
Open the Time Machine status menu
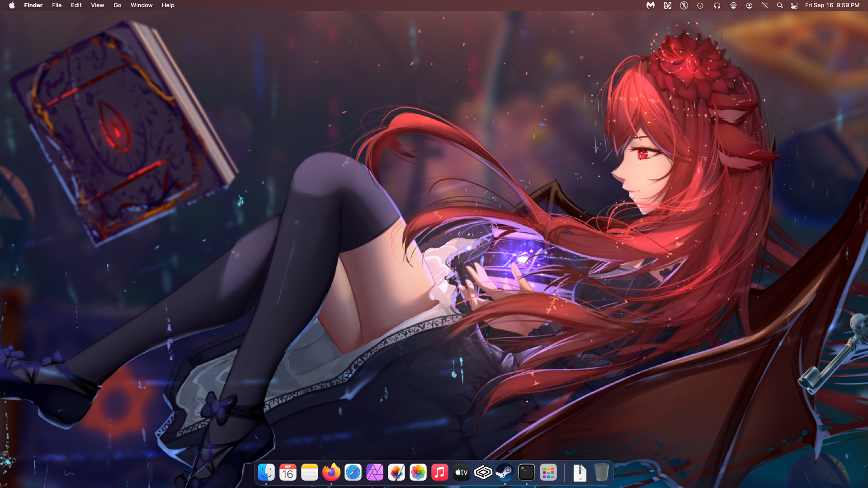click(x=700, y=5)
